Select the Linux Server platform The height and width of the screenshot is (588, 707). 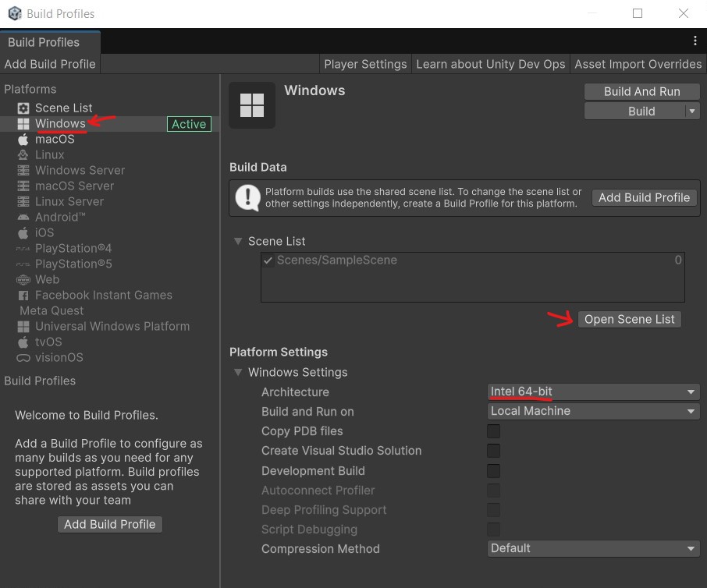pos(109,201)
